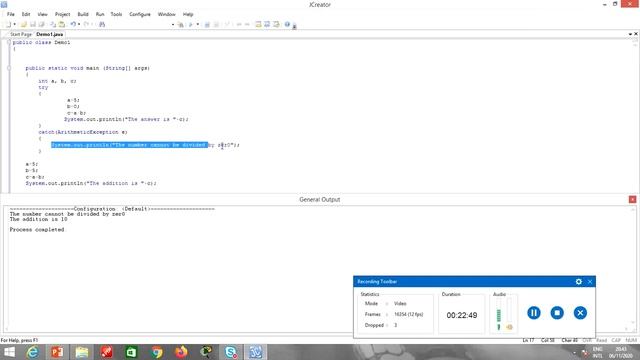Open the Help menu

point(188,14)
